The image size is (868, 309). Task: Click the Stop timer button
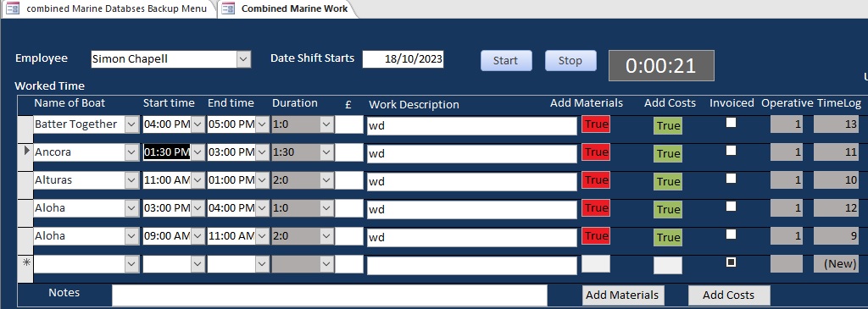(x=570, y=61)
